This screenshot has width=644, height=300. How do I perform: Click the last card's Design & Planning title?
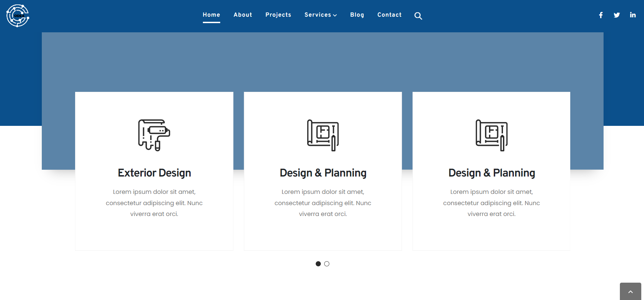(491, 173)
